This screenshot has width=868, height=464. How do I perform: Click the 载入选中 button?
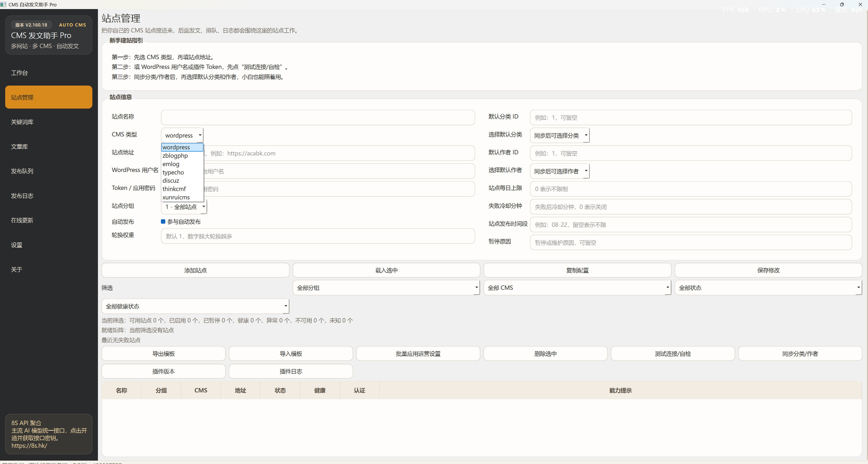coord(386,270)
